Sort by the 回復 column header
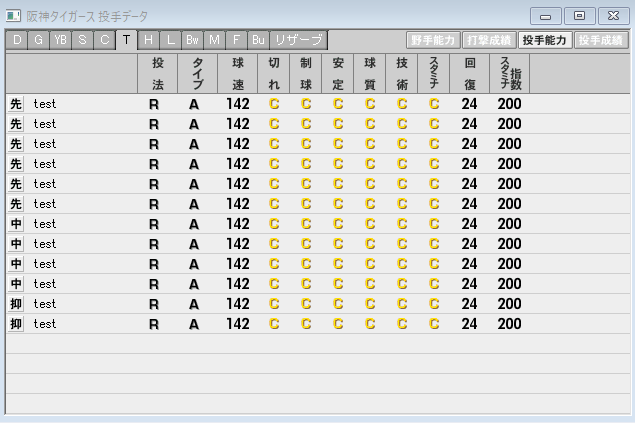This screenshot has width=635, height=423. 469,73
